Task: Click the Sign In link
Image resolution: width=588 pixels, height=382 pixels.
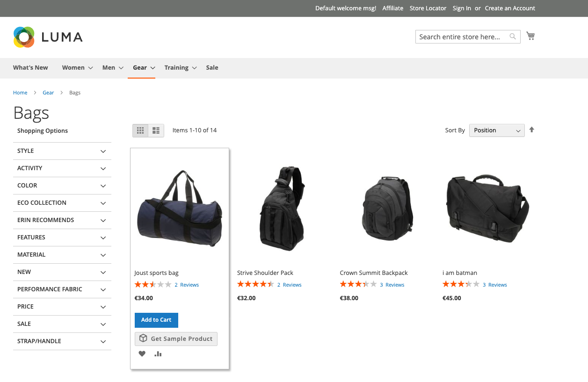Action: pyautogui.click(x=462, y=8)
